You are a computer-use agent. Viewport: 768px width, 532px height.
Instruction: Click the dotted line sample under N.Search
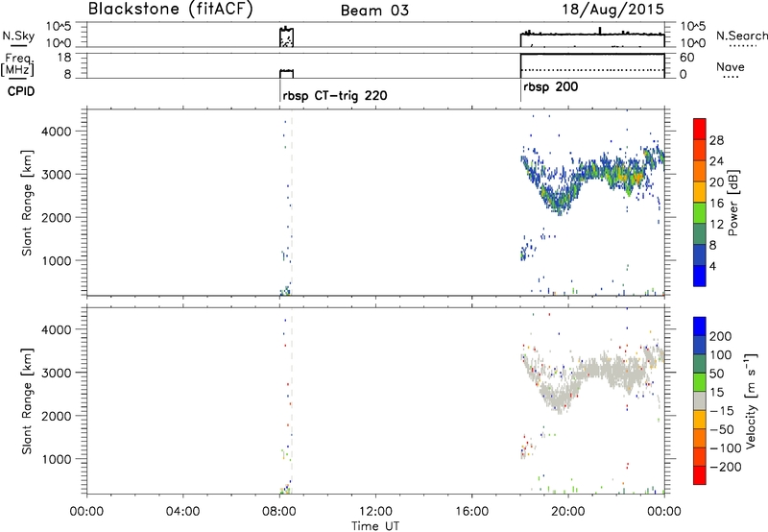(742, 46)
